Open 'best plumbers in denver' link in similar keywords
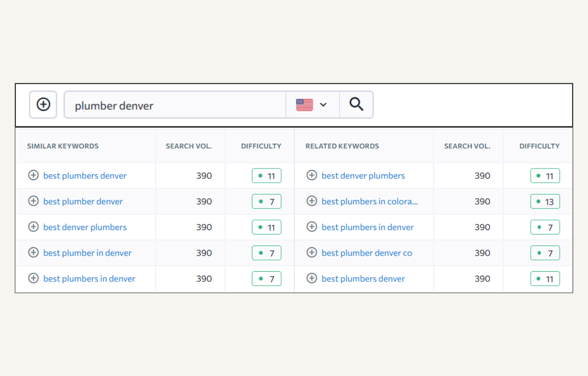 click(x=89, y=279)
